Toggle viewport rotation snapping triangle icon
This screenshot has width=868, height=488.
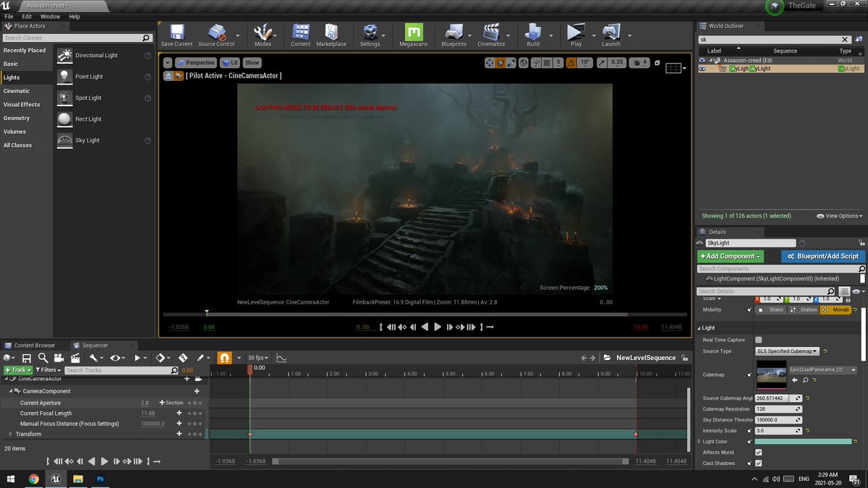click(570, 63)
